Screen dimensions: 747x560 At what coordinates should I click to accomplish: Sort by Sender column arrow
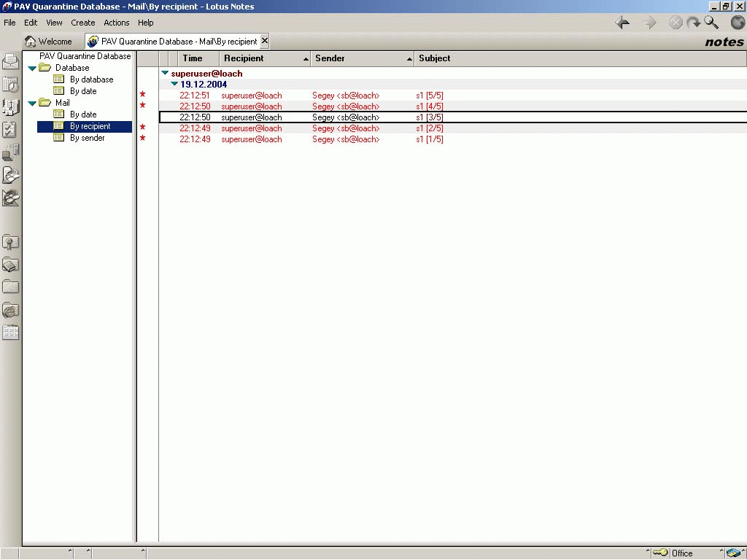point(409,59)
